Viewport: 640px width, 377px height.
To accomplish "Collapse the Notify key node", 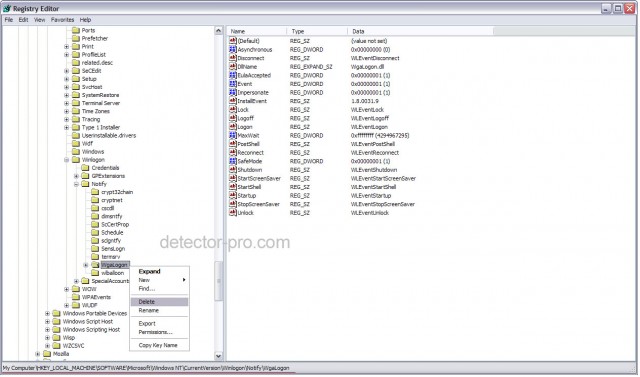I will pyautogui.click(x=76, y=184).
